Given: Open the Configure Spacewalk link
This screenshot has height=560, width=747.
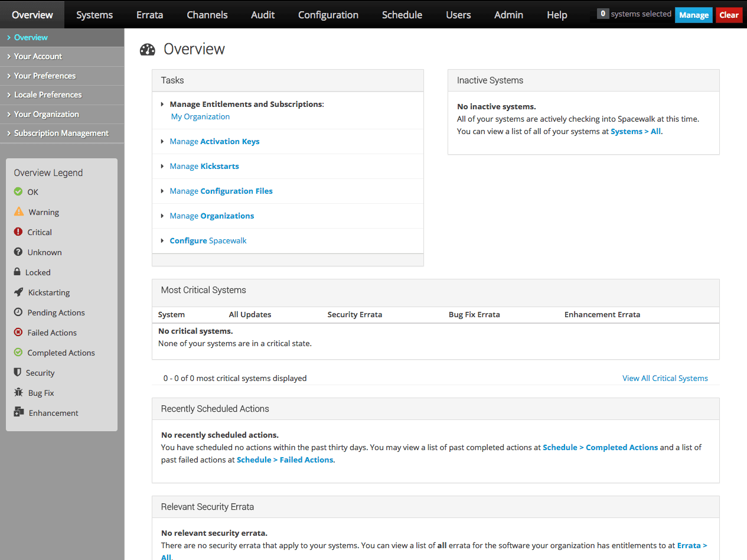Looking at the screenshot, I should click(x=208, y=240).
